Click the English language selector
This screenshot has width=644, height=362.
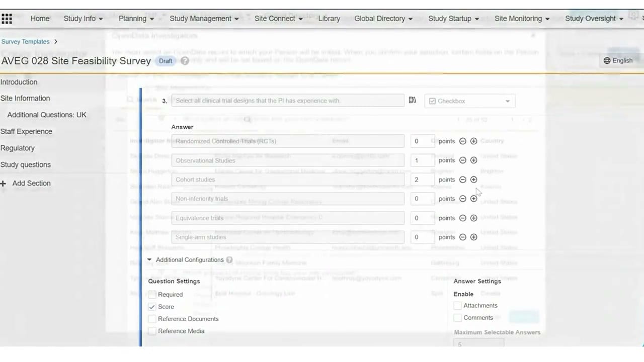618,60
